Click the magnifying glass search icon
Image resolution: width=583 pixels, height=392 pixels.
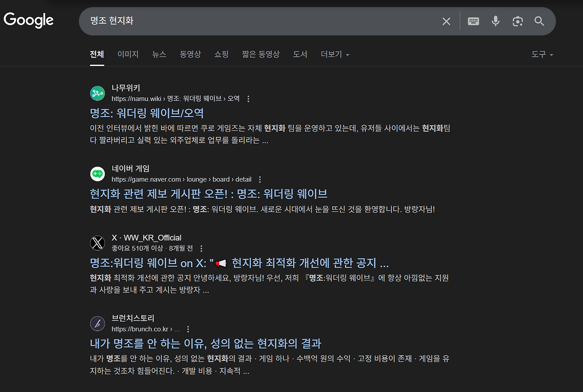click(x=539, y=21)
